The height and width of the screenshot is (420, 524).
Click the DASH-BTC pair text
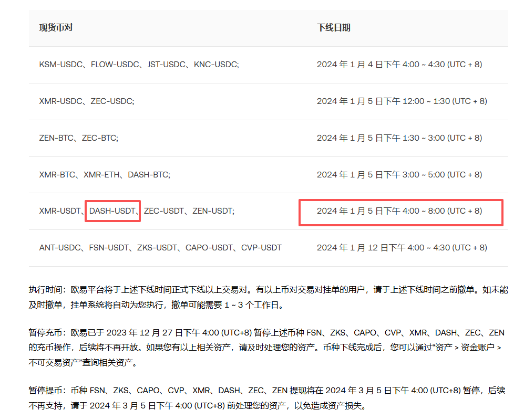point(149,174)
